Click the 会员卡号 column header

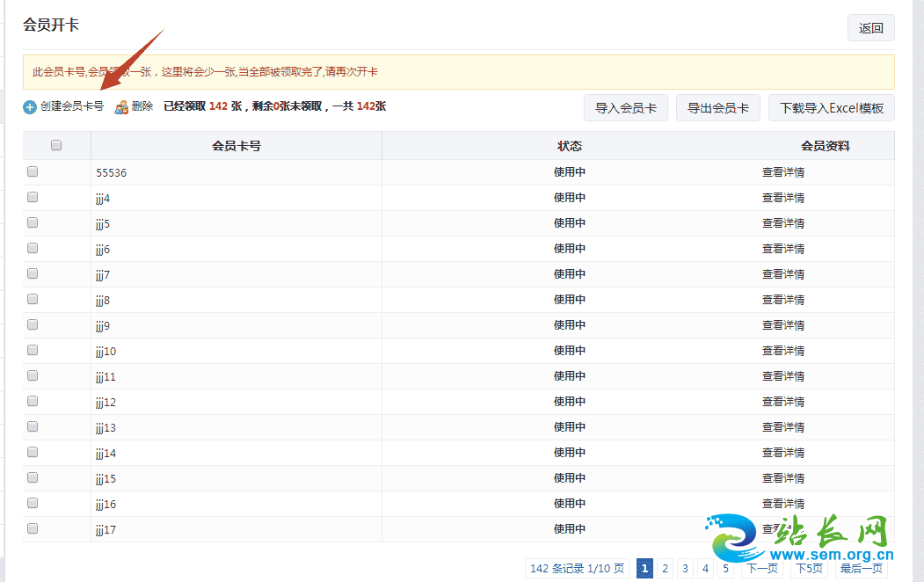[x=236, y=146]
